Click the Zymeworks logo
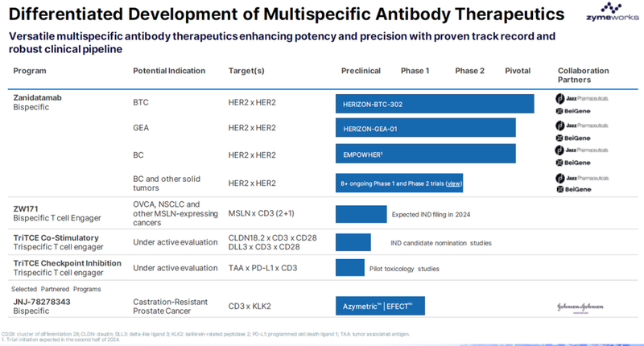This screenshot has width=644, height=346. point(609,14)
